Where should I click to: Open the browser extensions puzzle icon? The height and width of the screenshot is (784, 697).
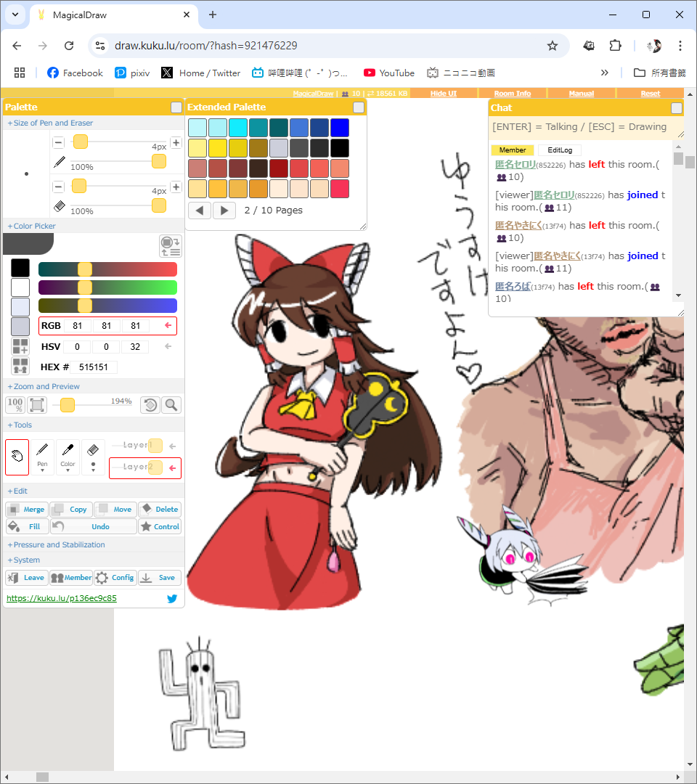615,46
